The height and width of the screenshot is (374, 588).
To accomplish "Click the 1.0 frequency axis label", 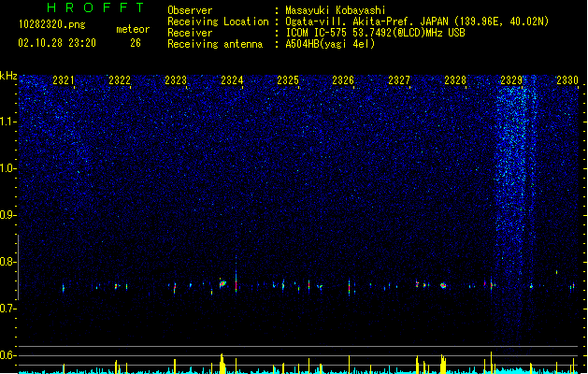I will pos(8,168).
